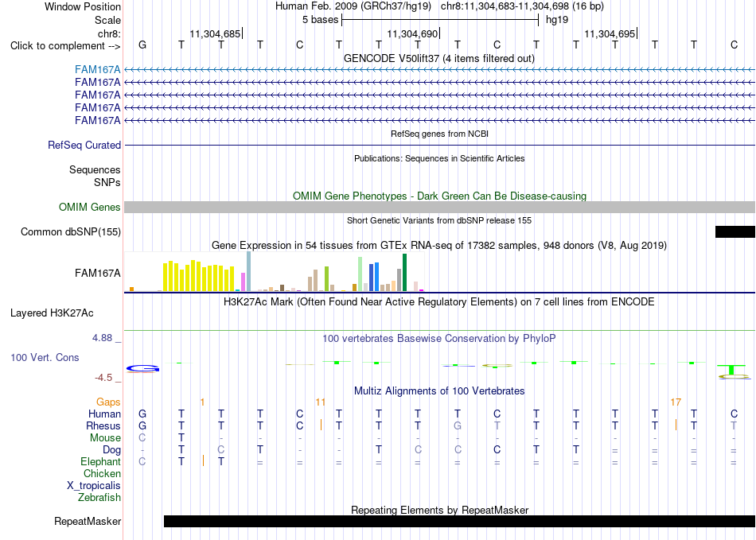The height and width of the screenshot is (540, 756).
Task: Click the X_tropicalis species label
Action: (94, 486)
